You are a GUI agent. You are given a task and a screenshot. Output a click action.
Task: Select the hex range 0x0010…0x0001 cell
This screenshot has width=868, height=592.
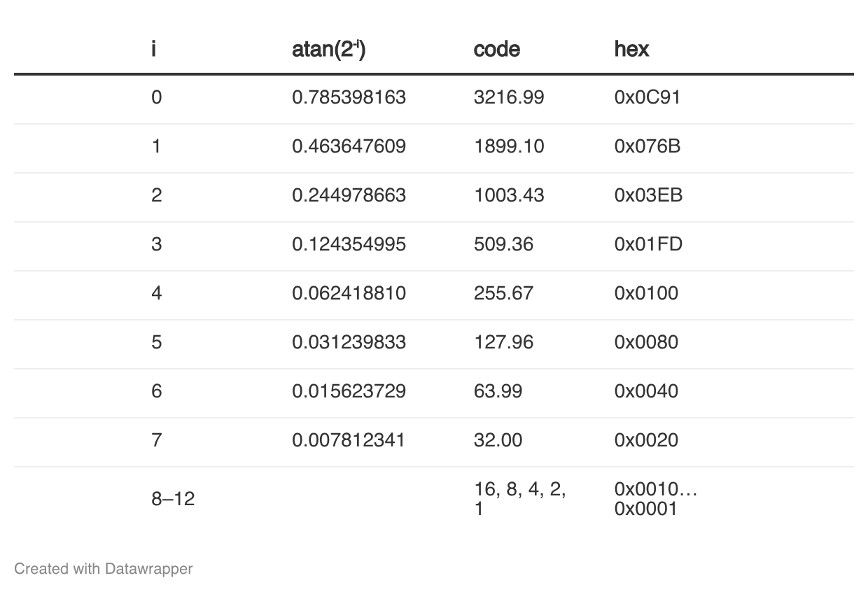pos(656,499)
